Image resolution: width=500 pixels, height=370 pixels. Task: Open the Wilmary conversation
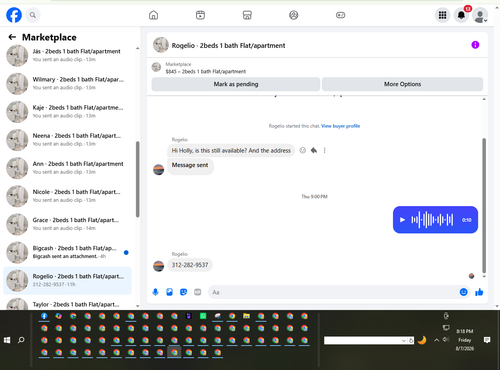tap(67, 83)
